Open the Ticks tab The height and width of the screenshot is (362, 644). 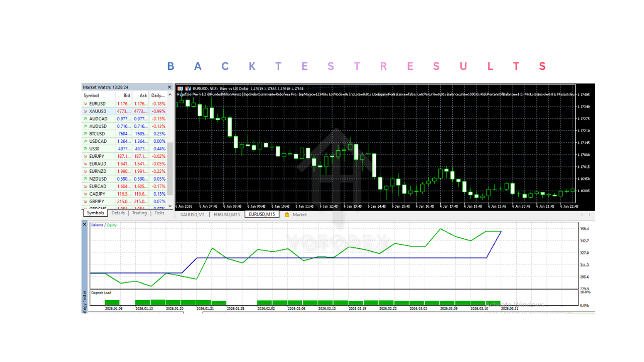click(x=159, y=213)
